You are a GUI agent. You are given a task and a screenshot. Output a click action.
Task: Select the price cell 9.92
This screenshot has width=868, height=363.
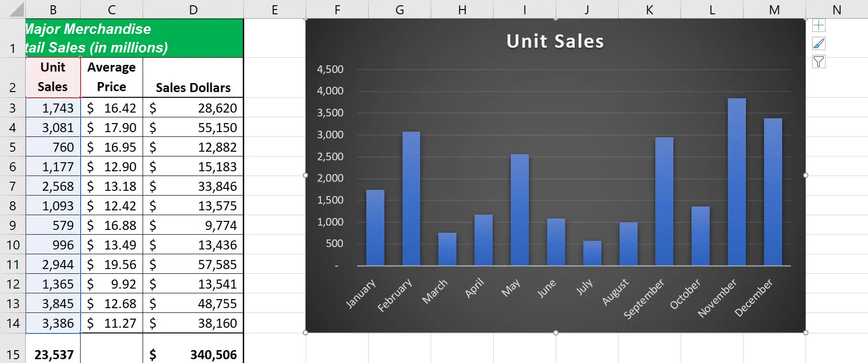[x=112, y=284]
